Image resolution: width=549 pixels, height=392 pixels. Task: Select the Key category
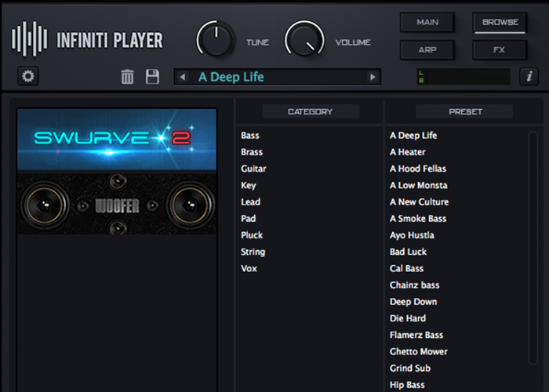pyautogui.click(x=249, y=186)
